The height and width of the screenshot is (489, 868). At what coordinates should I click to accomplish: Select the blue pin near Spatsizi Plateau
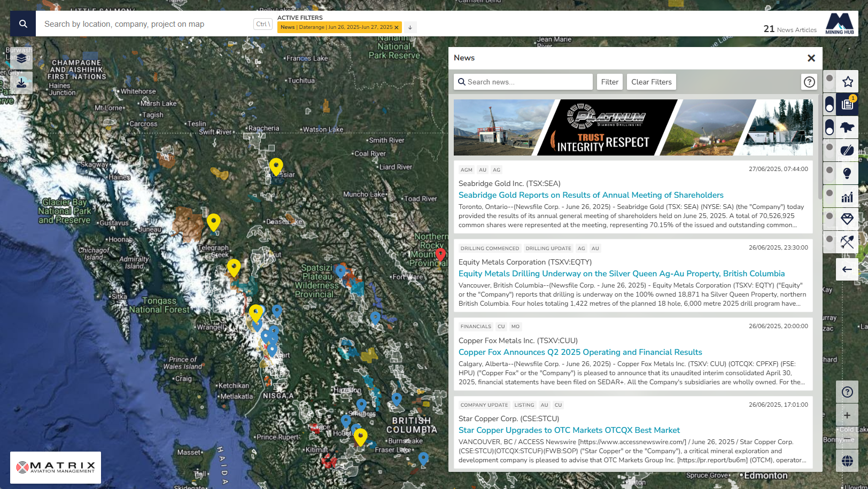[340, 271]
